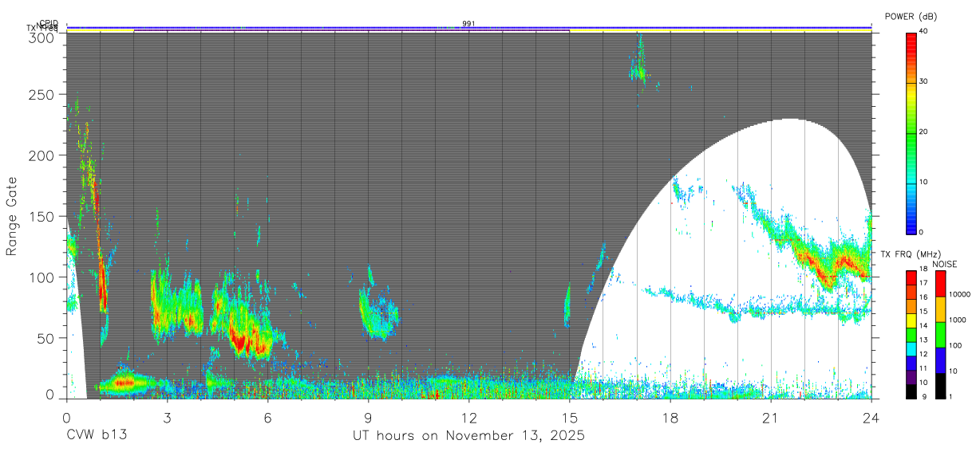Click the '3' UT hour tick label
The image size is (980, 452).
pos(167,418)
